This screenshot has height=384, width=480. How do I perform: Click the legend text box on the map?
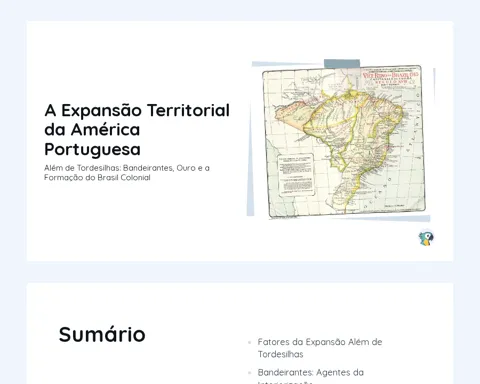pyautogui.click(x=296, y=175)
